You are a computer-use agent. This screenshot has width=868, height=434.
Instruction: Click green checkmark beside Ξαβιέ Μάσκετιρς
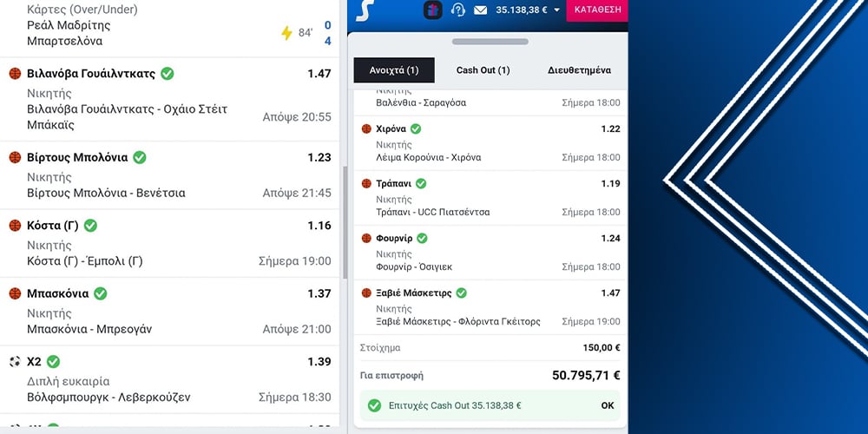coord(461,293)
